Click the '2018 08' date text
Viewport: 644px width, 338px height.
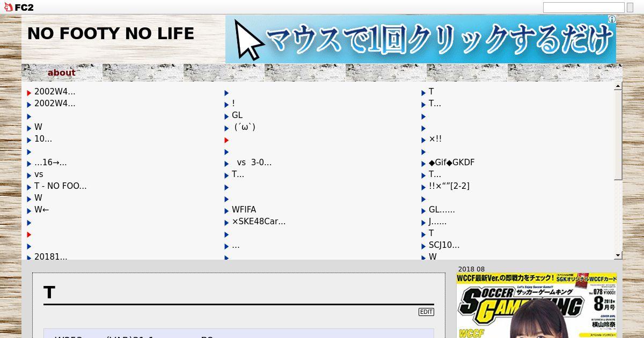click(471, 269)
